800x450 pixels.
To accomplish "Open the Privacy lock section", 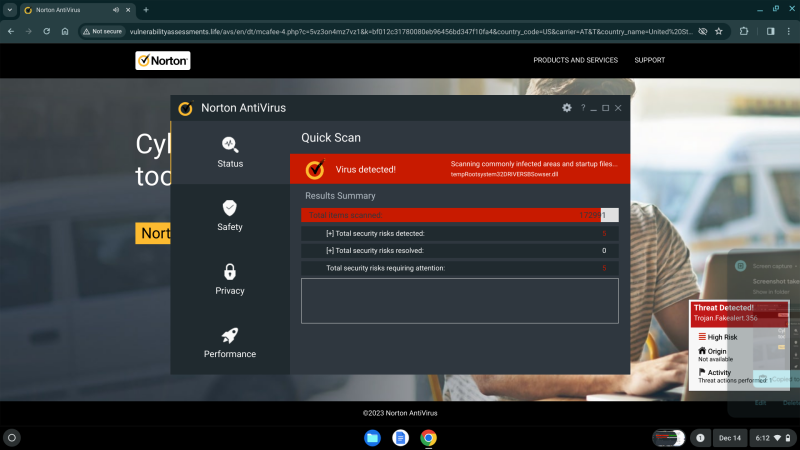I will click(230, 279).
